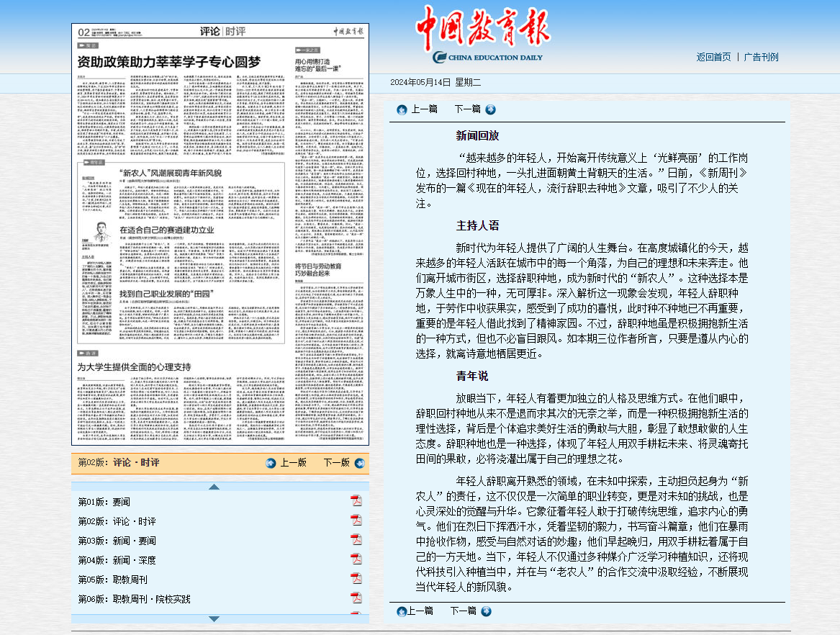This screenshot has width=840, height=635.
Task: Click top 上一篇 previous article arrow icon
Action: pyautogui.click(x=402, y=109)
